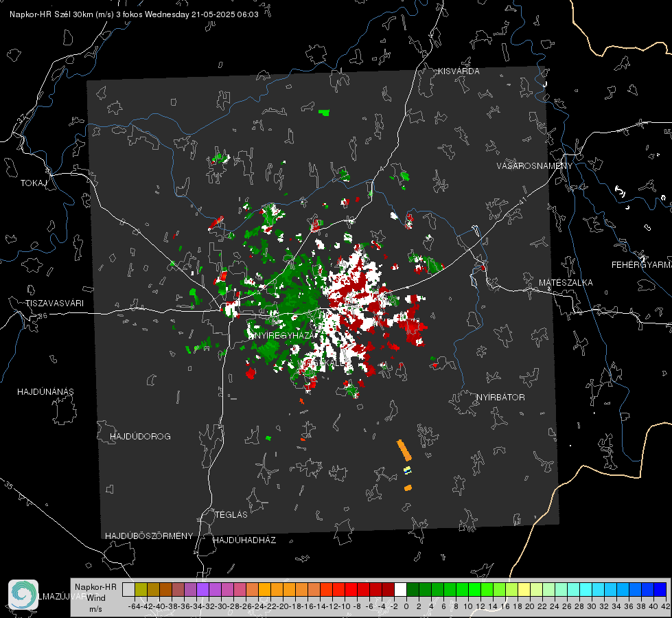Click the HAJDÚNÁNÁS city label

45,392
